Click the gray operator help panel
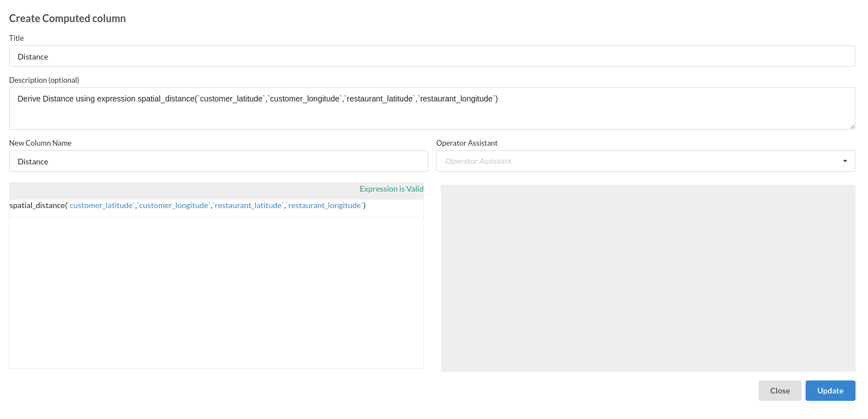 pos(648,278)
